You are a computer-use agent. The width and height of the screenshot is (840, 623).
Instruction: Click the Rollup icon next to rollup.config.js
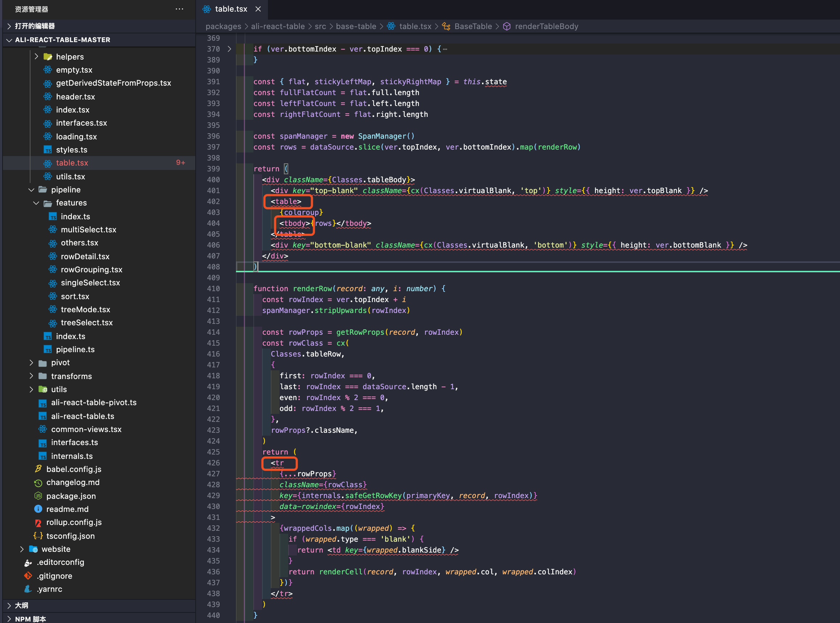38,522
